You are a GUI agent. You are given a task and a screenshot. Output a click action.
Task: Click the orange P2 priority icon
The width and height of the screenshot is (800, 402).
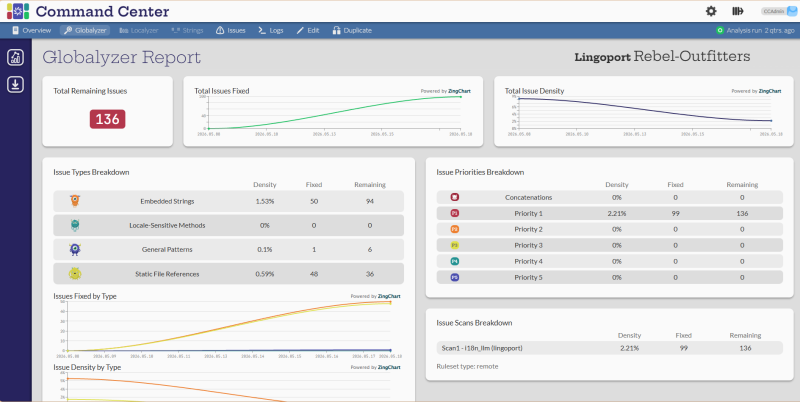[x=455, y=229]
